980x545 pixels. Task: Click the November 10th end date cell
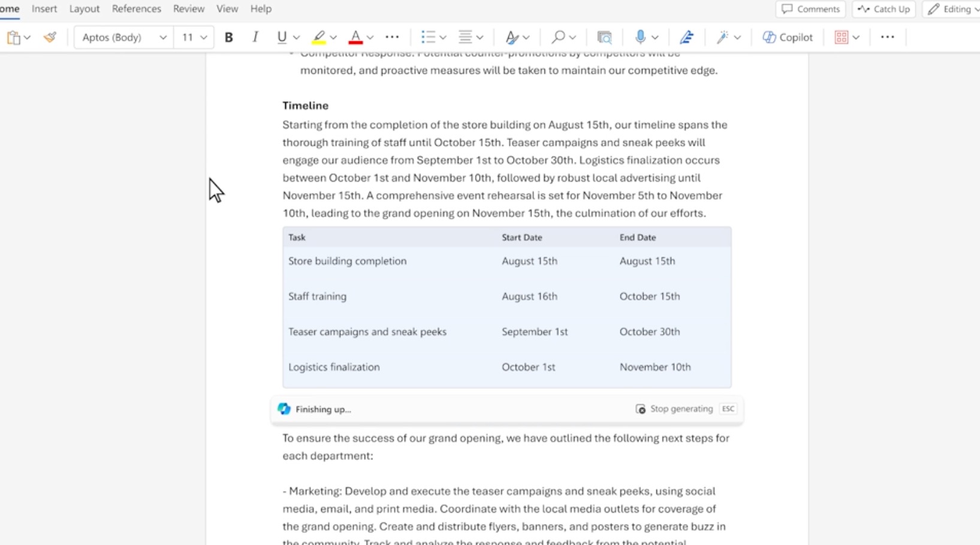click(655, 367)
